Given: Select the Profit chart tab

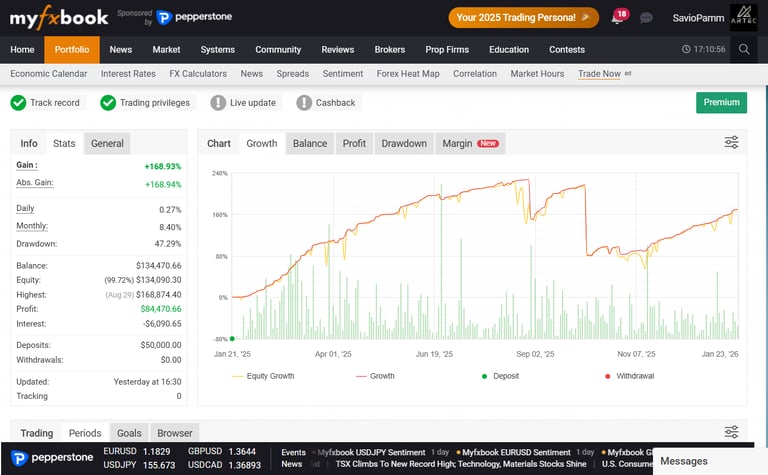Looking at the screenshot, I should (354, 143).
